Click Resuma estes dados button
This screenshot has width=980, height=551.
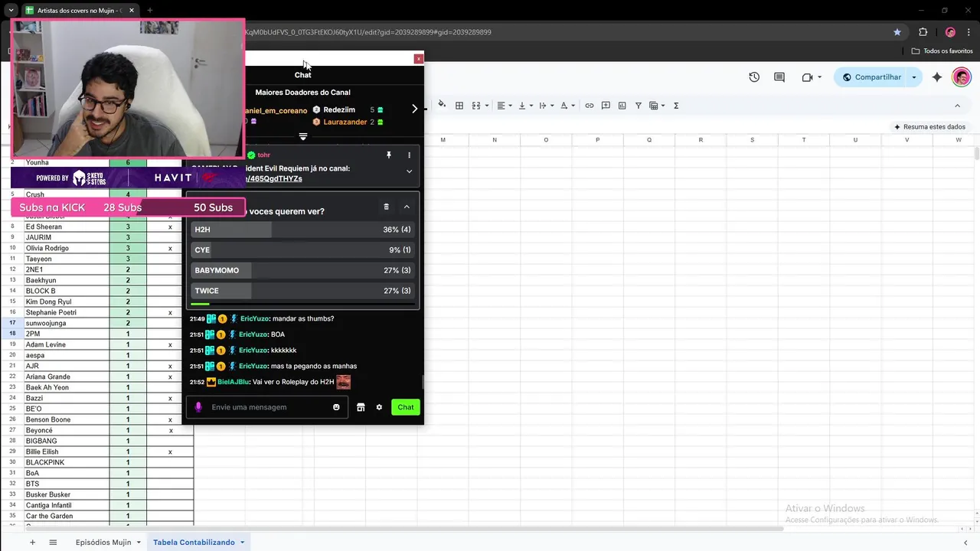pos(929,127)
